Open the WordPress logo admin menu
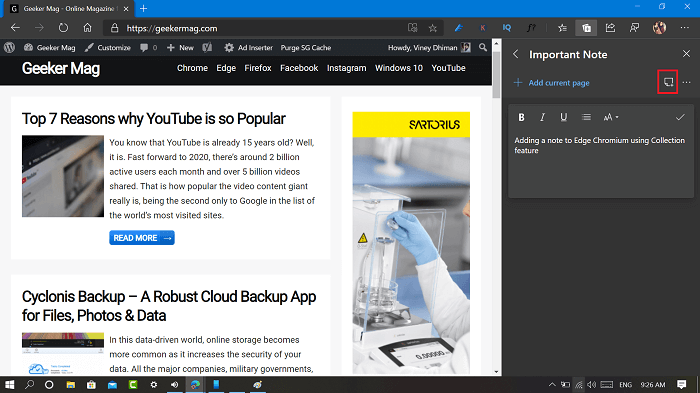Viewport: 700px width, 393px height. click(9, 47)
